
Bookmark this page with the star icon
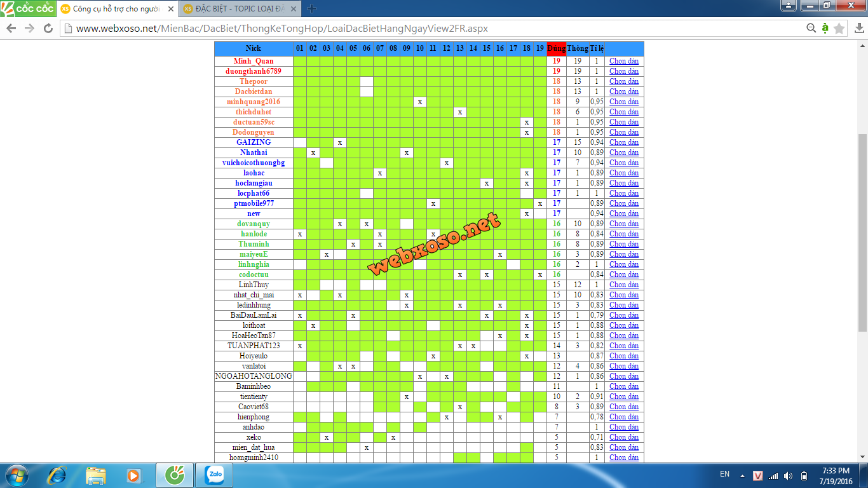pyautogui.click(x=839, y=29)
